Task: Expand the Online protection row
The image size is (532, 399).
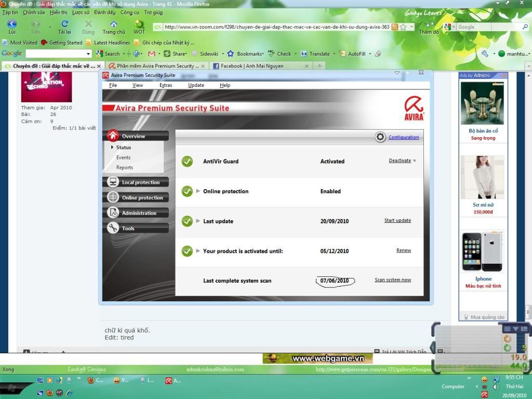Action: point(198,191)
